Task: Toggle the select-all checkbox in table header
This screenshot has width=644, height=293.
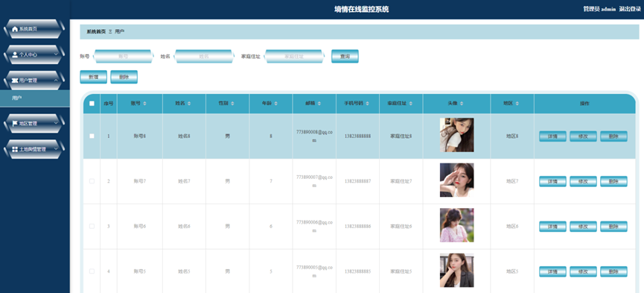Action: 92,104
